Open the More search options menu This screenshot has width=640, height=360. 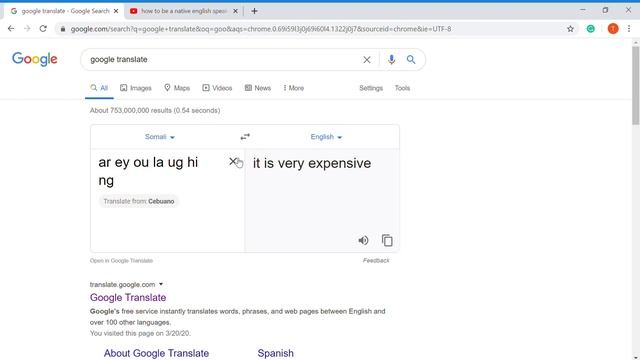(293, 88)
